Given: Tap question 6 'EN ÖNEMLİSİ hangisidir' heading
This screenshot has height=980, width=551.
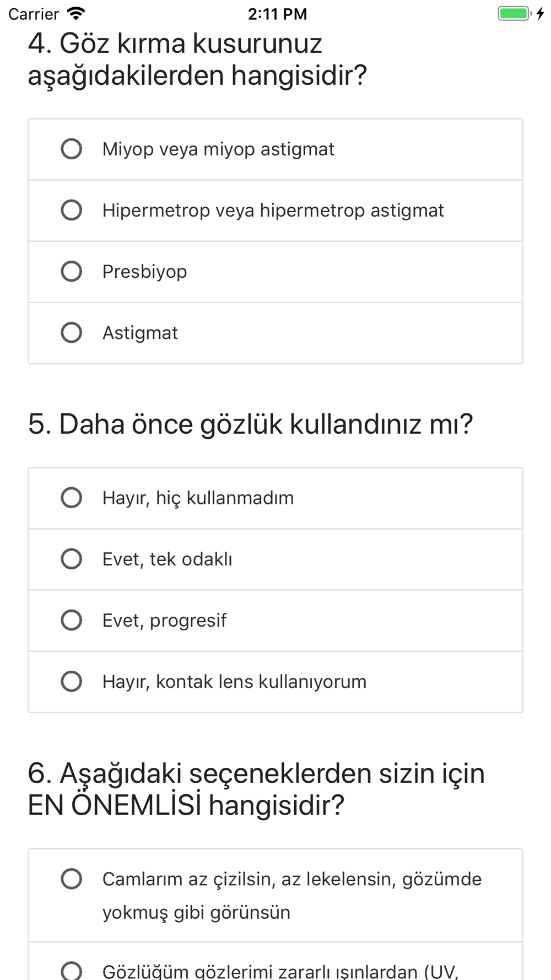Looking at the screenshot, I should click(x=256, y=789).
